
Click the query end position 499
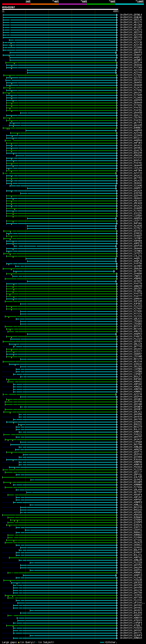click(x=115, y=11)
